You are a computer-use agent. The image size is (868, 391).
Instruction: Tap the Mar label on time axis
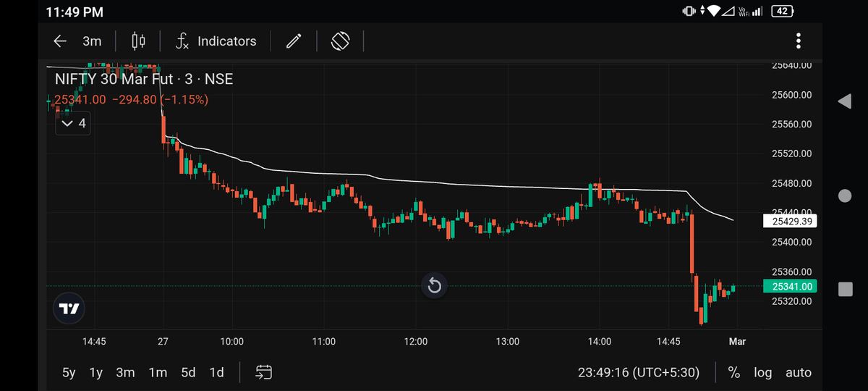pos(737,341)
